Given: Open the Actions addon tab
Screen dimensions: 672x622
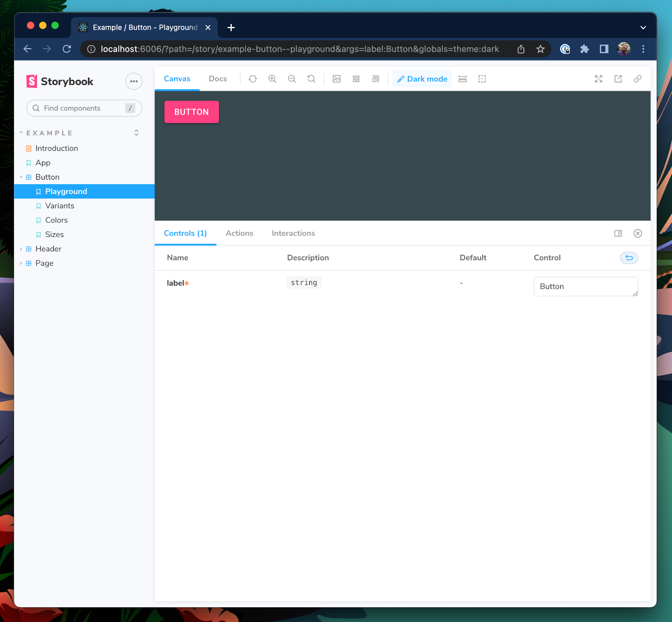Looking at the screenshot, I should (239, 233).
